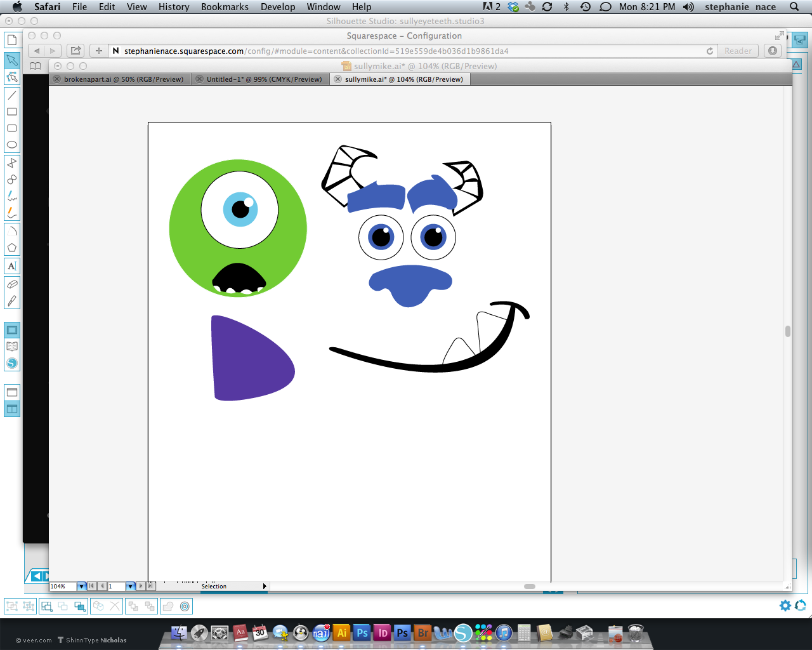This screenshot has height=650, width=812.
Task: Open the Edit menu
Action: coord(107,7)
